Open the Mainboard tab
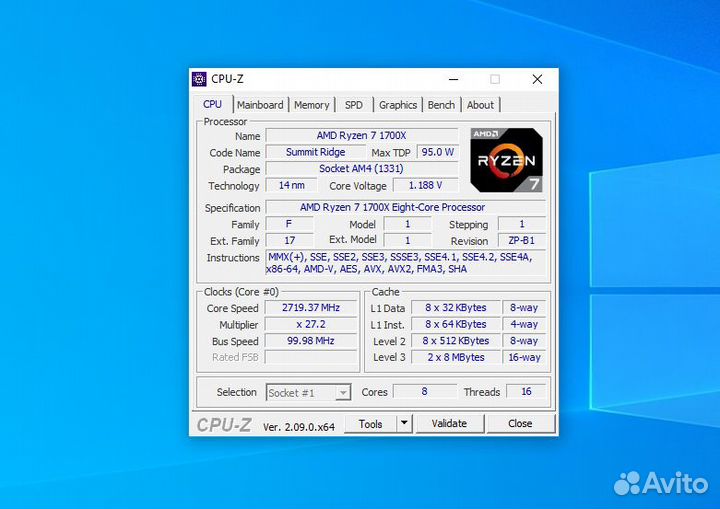 click(260, 105)
